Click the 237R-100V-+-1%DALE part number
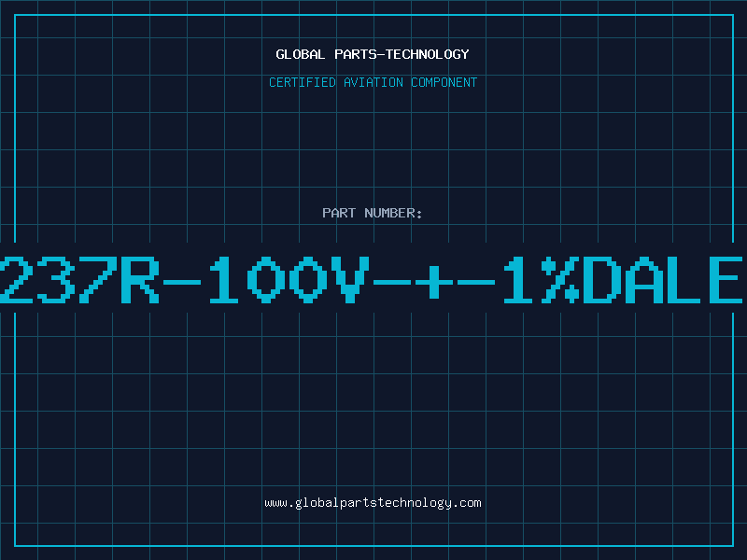This screenshot has width=747, height=560. (x=371, y=280)
